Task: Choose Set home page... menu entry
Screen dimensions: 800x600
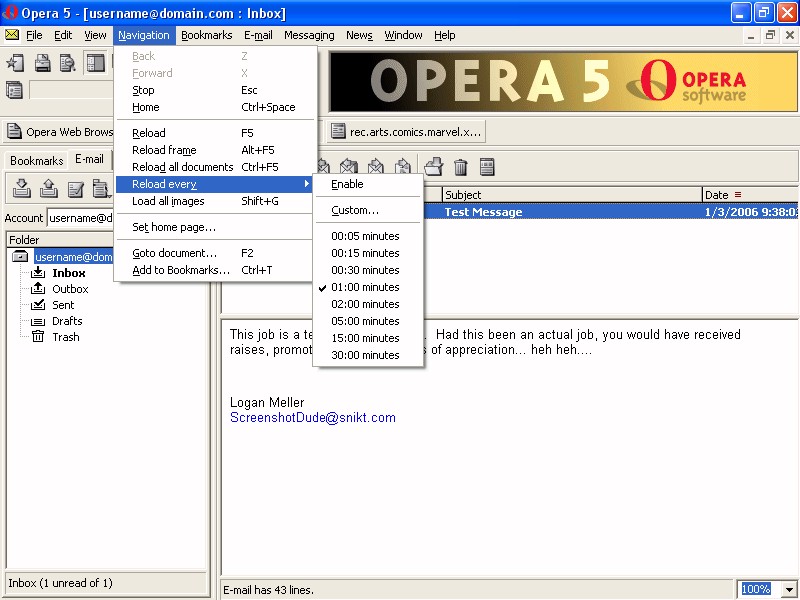Action: click(x=214, y=227)
